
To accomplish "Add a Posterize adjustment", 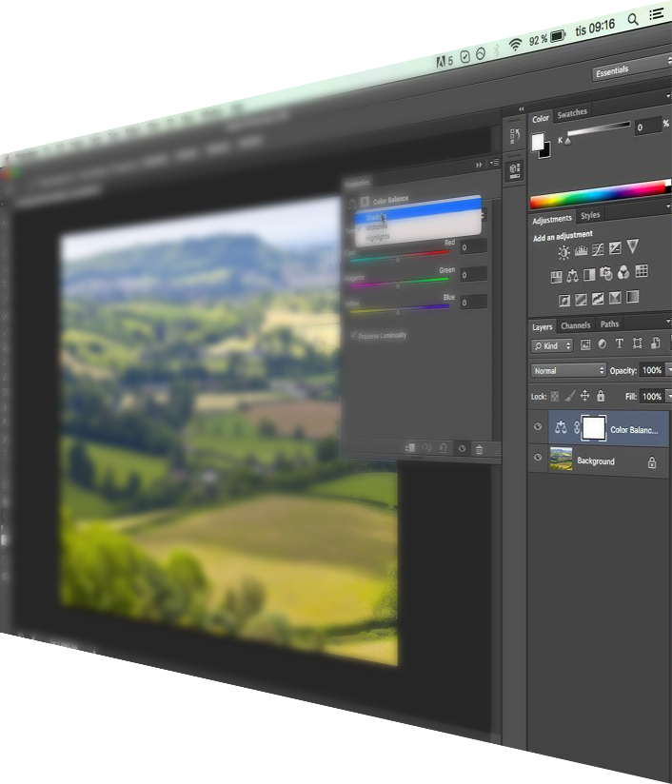I will [581, 300].
